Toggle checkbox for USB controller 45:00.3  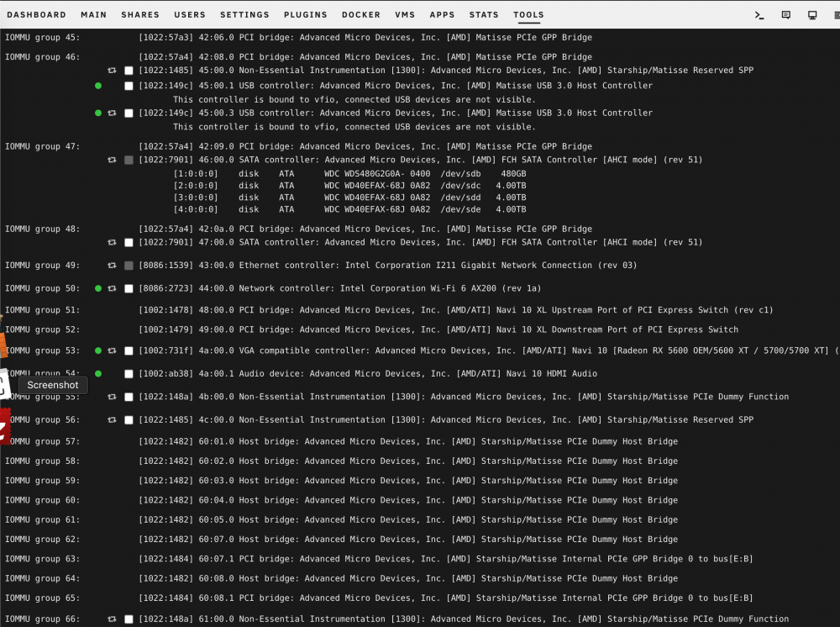point(129,113)
